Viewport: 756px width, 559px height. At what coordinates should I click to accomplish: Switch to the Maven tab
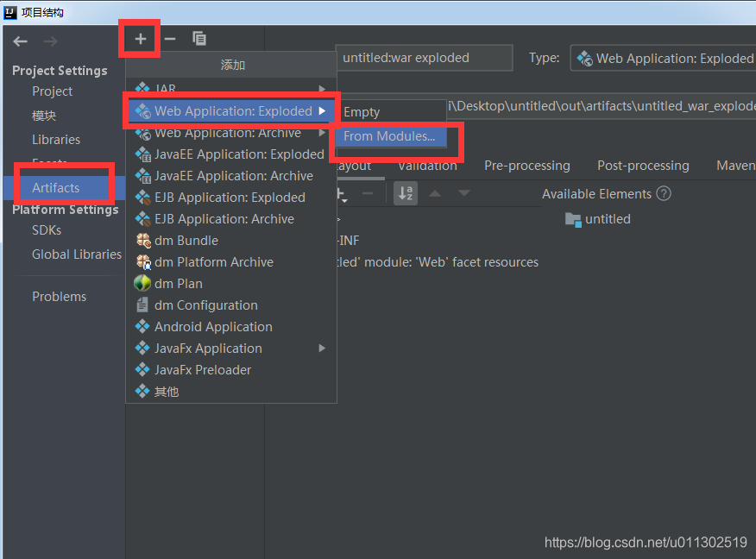736,166
